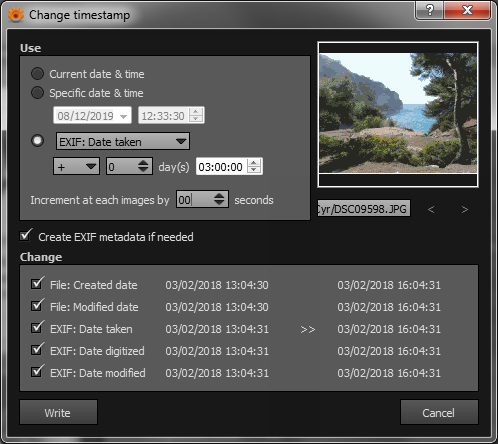Viewport: 498px width, 444px height.
Task: Open the 08/12/2019 date picker dropdown
Action: tap(92, 115)
